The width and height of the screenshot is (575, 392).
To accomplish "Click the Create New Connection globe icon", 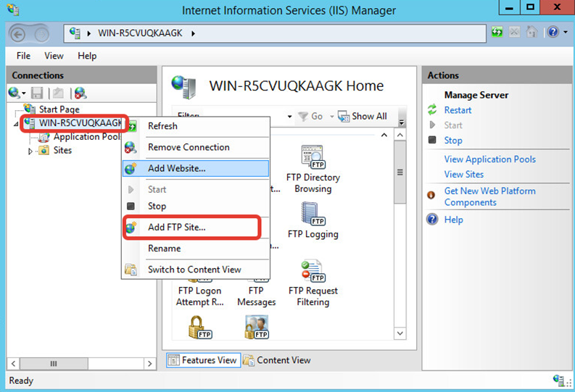I will point(14,93).
